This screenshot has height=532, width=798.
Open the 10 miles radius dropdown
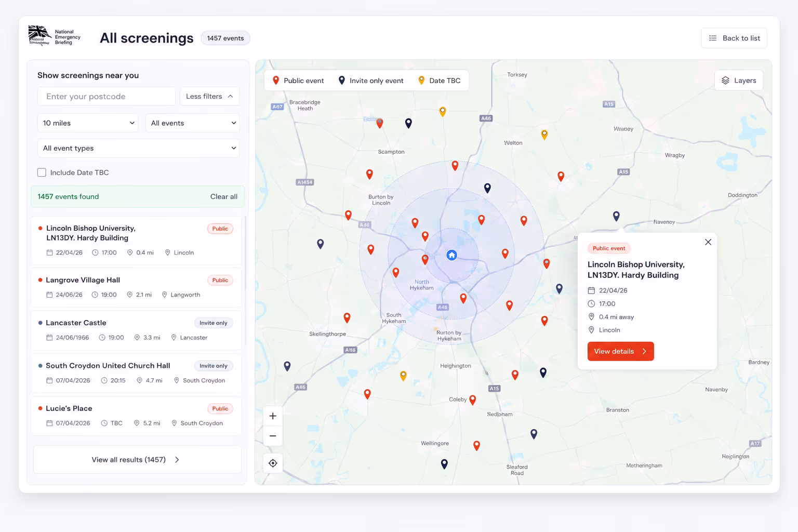click(x=88, y=123)
